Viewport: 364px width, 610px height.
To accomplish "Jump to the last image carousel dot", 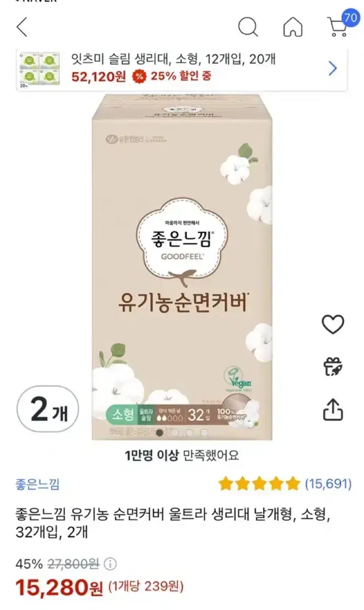I will [204, 433].
